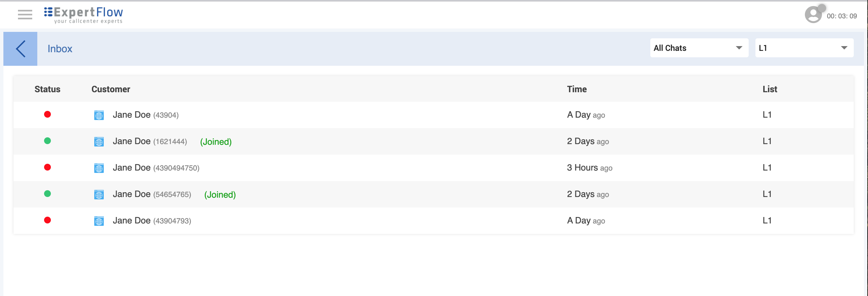The width and height of the screenshot is (868, 296).
Task: Expand the L1 list dropdown
Action: click(x=804, y=48)
